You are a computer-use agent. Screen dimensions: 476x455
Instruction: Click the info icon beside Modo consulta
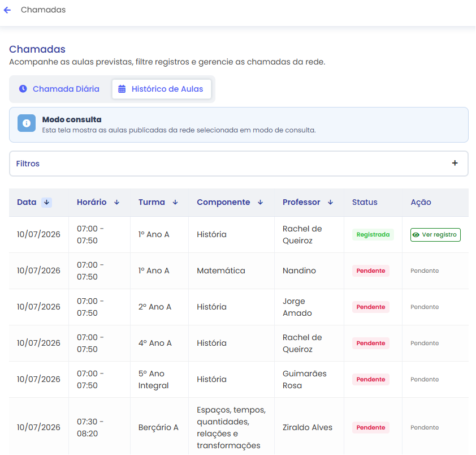pos(27,123)
